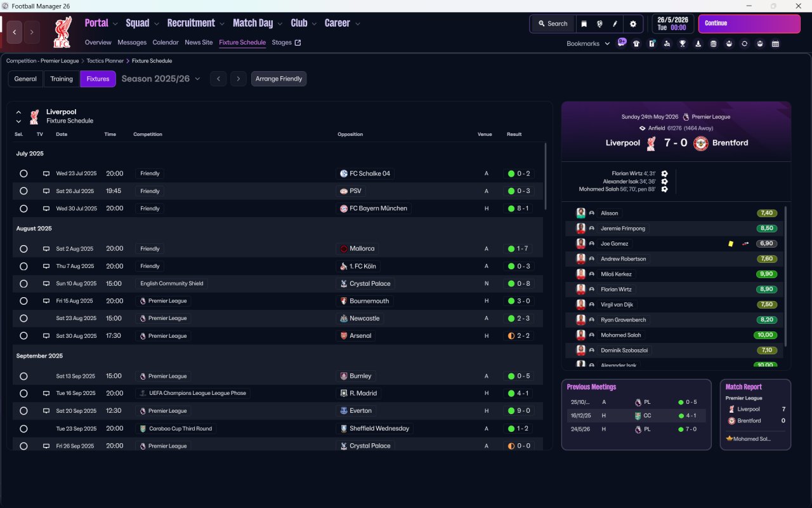The width and height of the screenshot is (812, 508).
Task: Open the Season 2025/26 dropdown
Action: [x=160, y=79]
